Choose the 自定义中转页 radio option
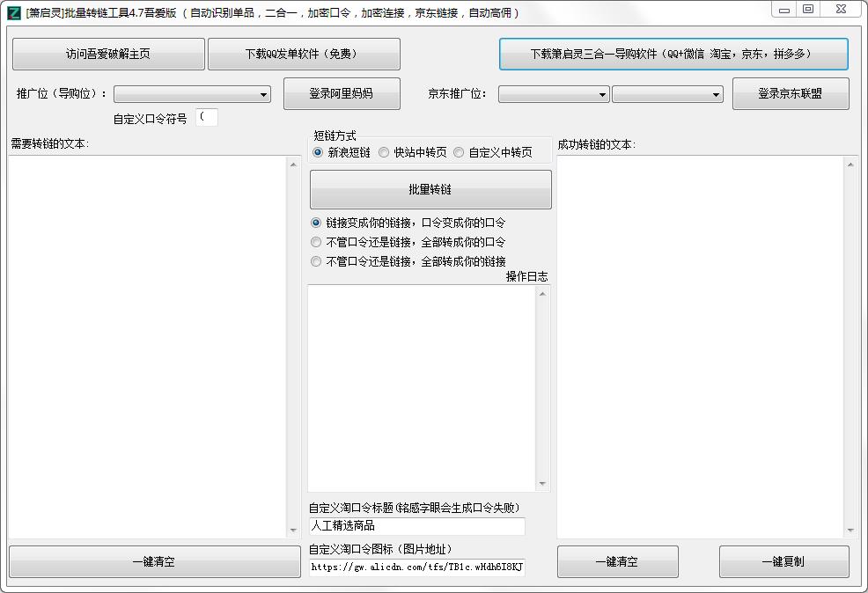 tap(459, 152)
